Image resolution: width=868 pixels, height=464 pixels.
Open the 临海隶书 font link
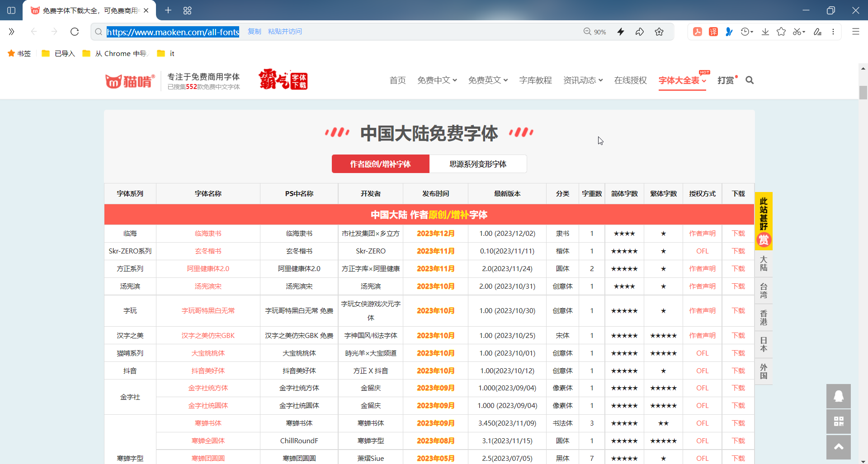(208, 234)
